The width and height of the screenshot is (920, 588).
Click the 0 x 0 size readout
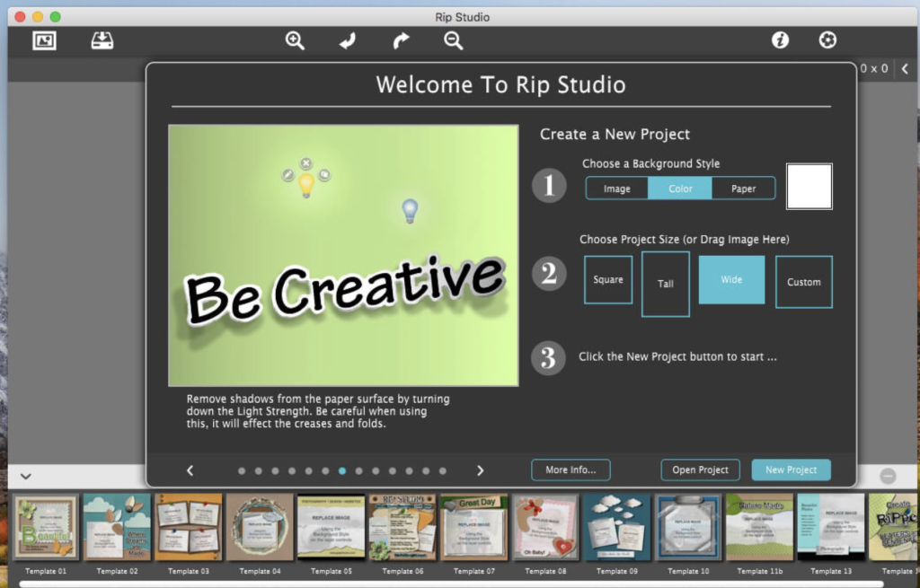tap(873, 68)
